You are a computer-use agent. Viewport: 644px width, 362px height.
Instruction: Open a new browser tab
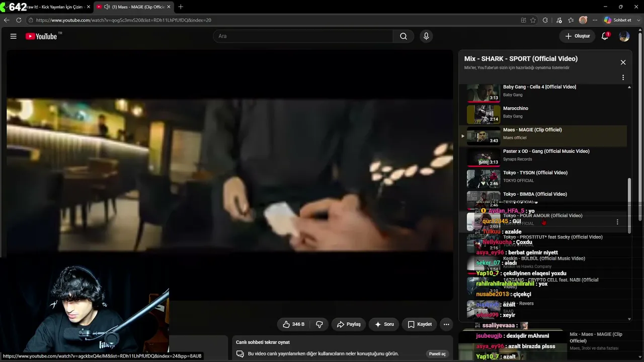point(181,7)
